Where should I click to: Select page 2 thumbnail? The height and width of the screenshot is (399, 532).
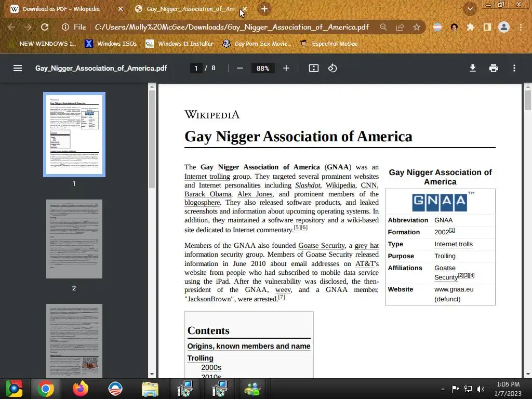pyautogui.click(x=74, y=239)
